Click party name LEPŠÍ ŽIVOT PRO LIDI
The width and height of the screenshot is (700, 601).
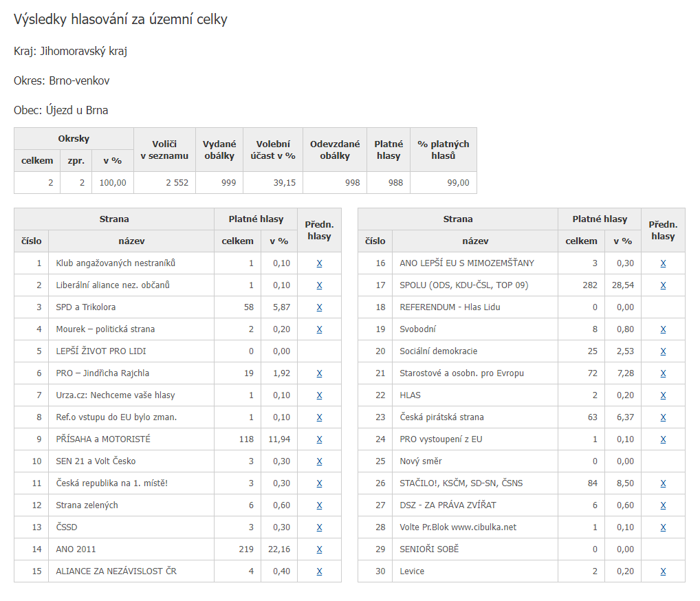point(101,351)
